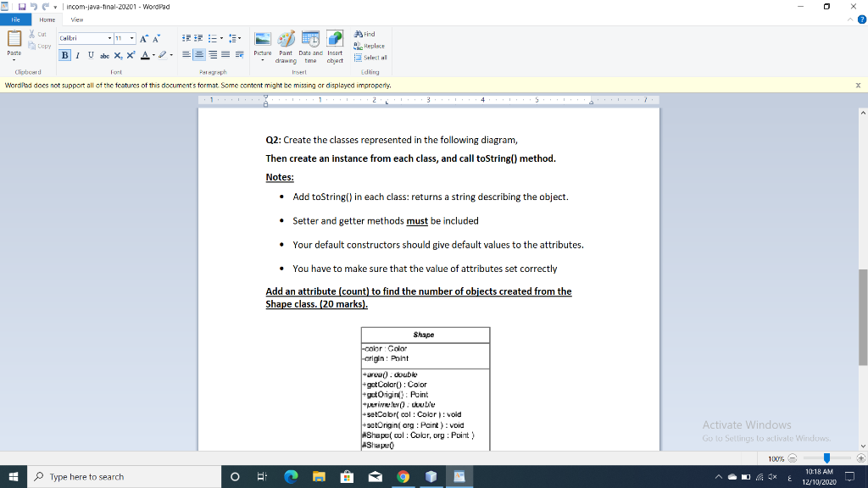
Task: Open the Windows Start menu
Action: 14,476
